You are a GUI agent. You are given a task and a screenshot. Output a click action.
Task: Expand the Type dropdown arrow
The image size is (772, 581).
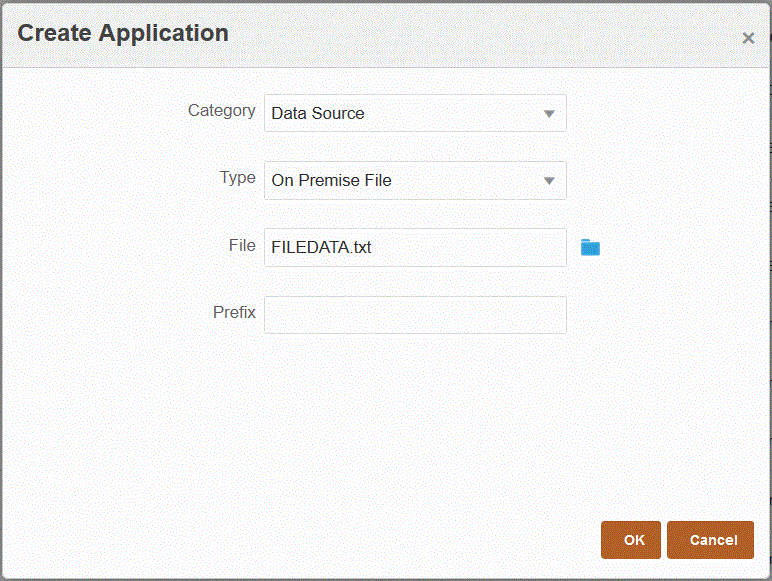pos(549,181)
